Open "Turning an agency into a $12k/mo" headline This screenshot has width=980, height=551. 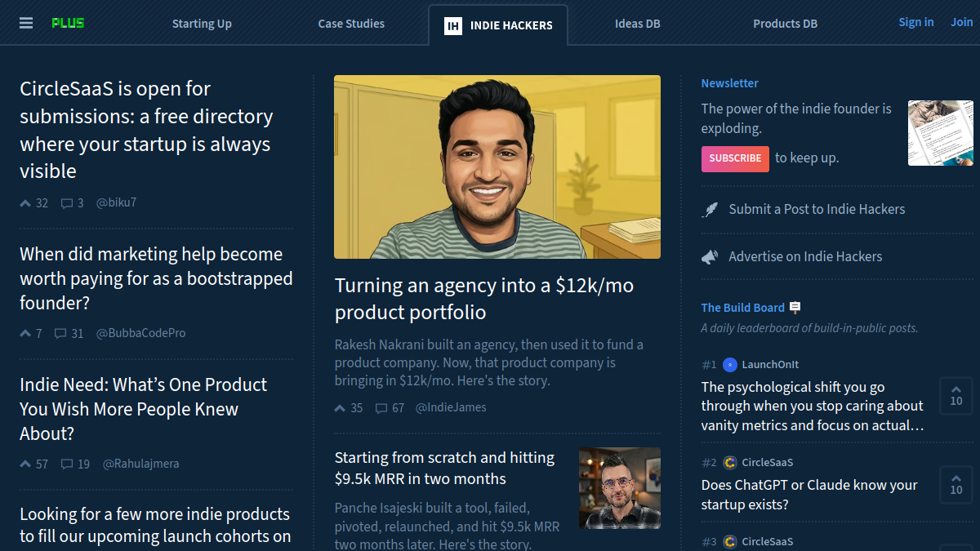[484, 299]
